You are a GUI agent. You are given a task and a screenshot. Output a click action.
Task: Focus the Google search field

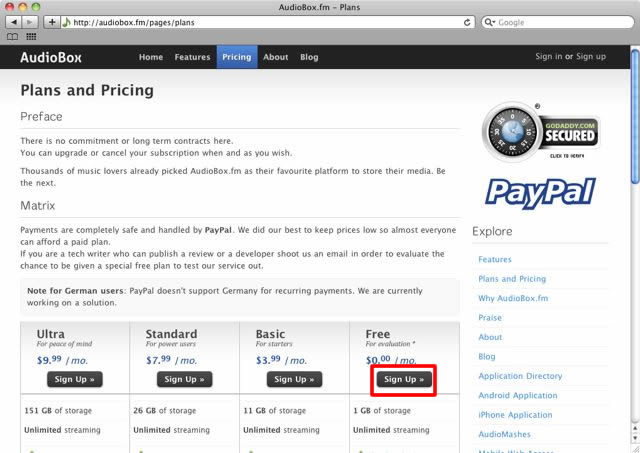558,22
